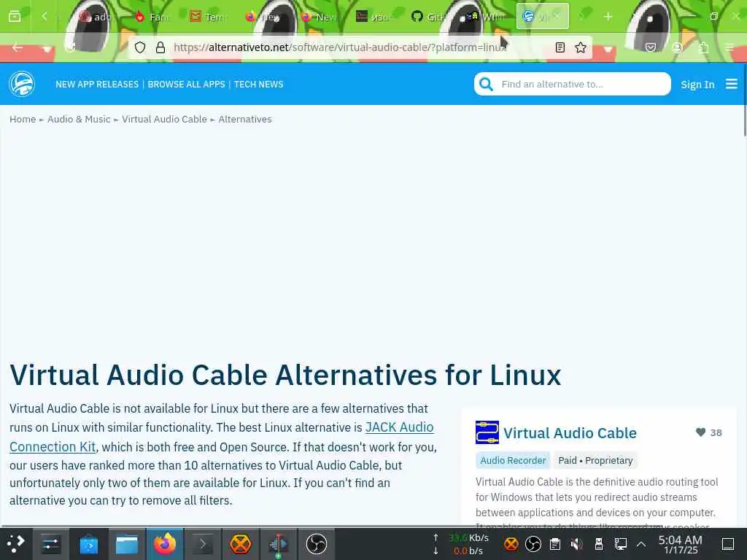
Task: Open AlternativeTo hamburger menu
Action: [x=732, y=85]
